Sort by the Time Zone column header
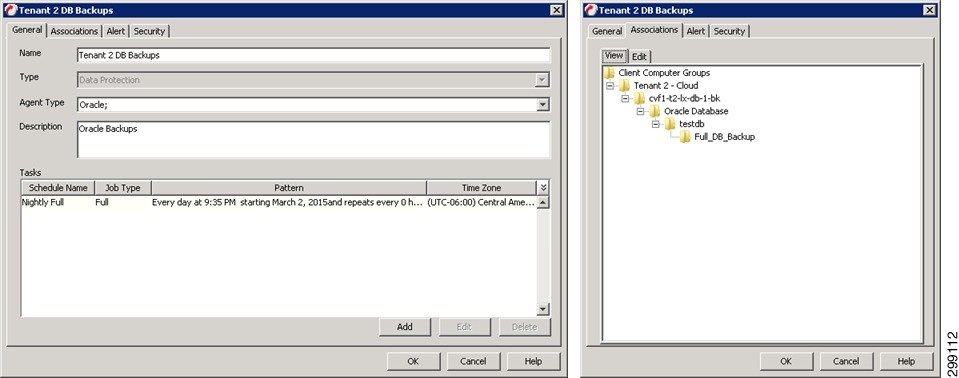The height and width of the screenshot is (378, 959). (x=481, y=188)
